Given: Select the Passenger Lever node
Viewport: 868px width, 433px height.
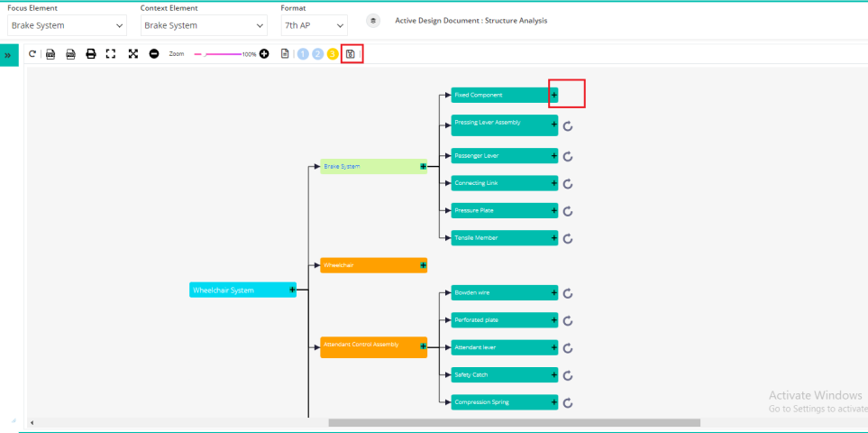Looking at the screenshot, I should click(504, 155).
